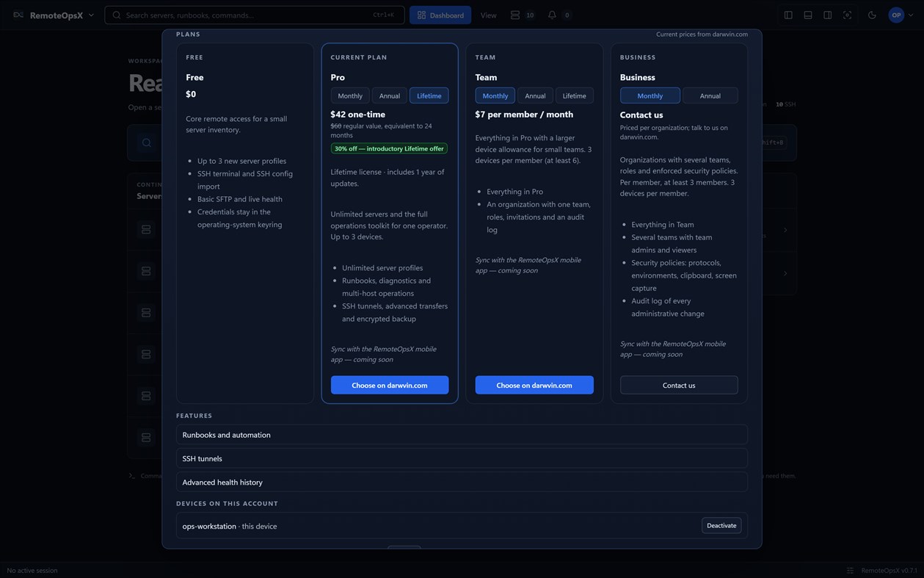Open the RemoteOpsX workspace dropdown chevron

click(x=91, y=15)
